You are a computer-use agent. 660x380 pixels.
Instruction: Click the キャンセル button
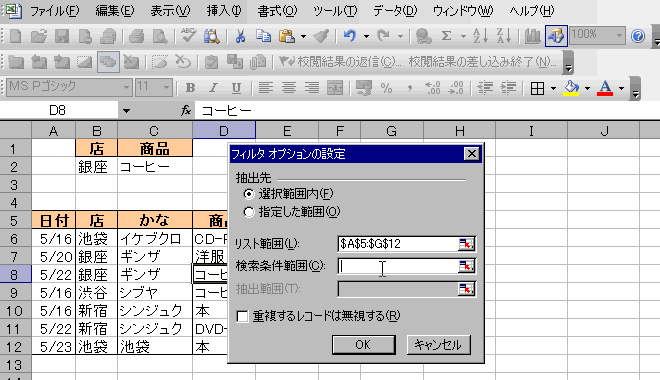pos(439,345)
